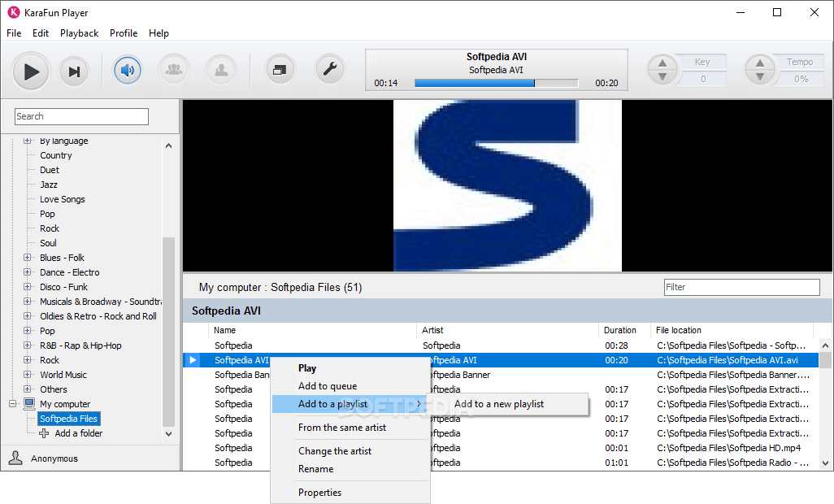The image size is (834, 504).
Task: Increase Tempo with up arrow
Action: click(760, 63)
